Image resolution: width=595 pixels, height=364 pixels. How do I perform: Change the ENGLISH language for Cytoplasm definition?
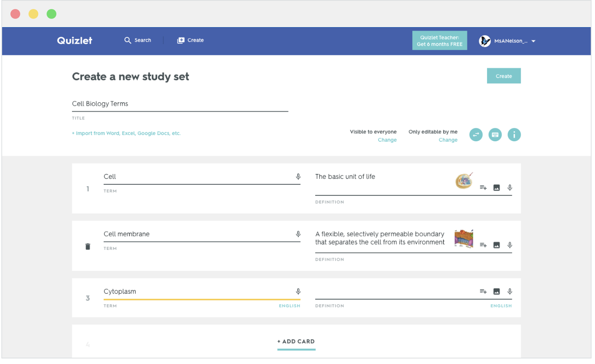pos(501,306)
